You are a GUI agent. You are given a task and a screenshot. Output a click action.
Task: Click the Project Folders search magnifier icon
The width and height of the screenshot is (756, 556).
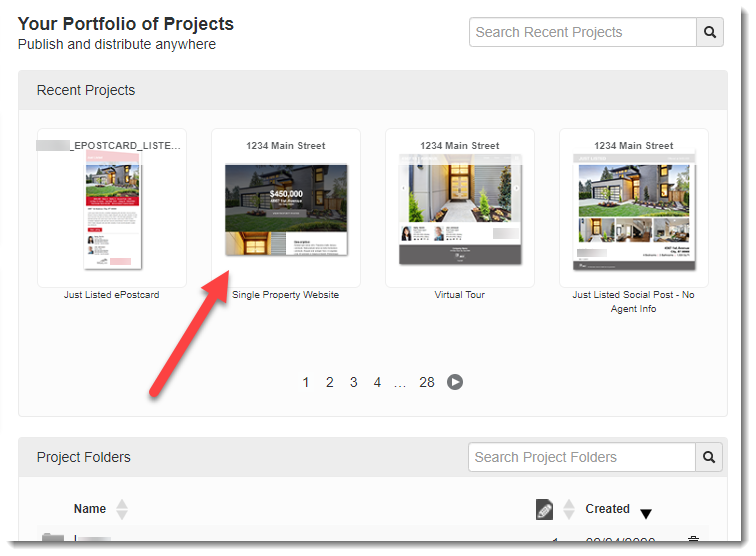709,457
